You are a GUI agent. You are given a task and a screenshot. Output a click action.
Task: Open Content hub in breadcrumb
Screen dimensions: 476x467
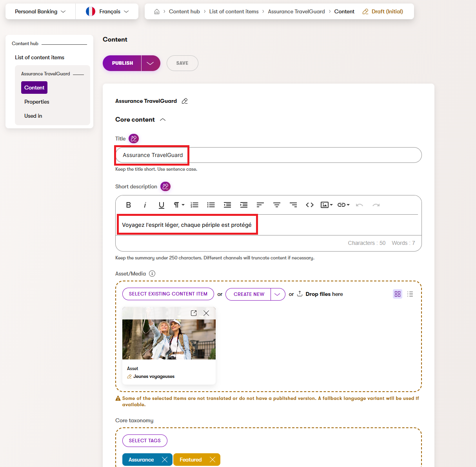click(184, 11)
